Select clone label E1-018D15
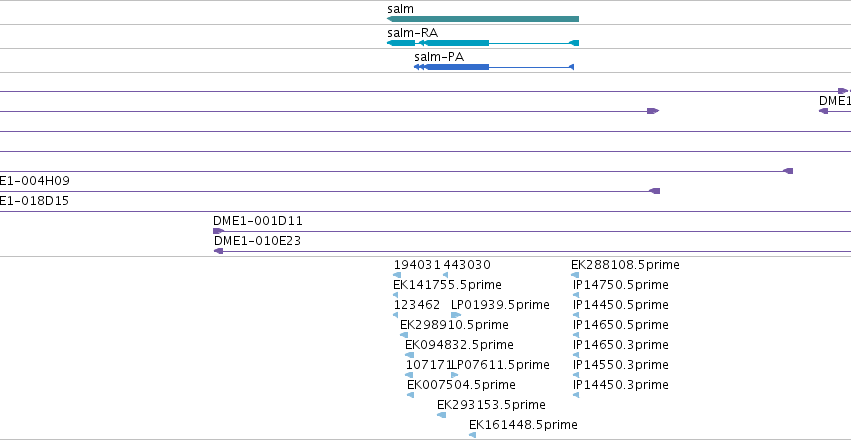 34,201
